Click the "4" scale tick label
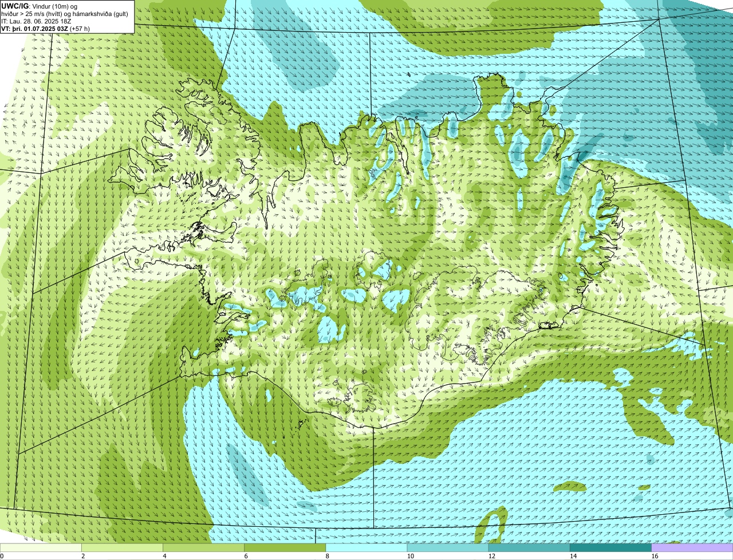Viewport: 733px width, 560px height. 164,556
